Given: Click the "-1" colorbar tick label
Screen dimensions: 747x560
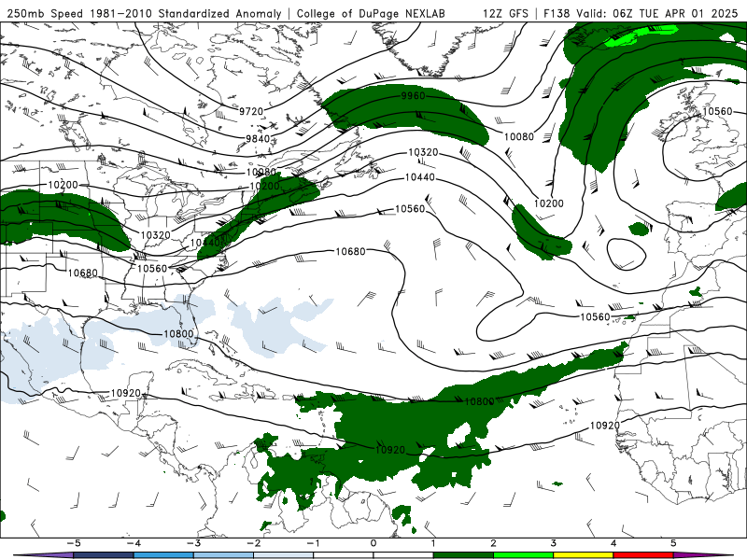Looking at the screenshot, I should [313, 543].
